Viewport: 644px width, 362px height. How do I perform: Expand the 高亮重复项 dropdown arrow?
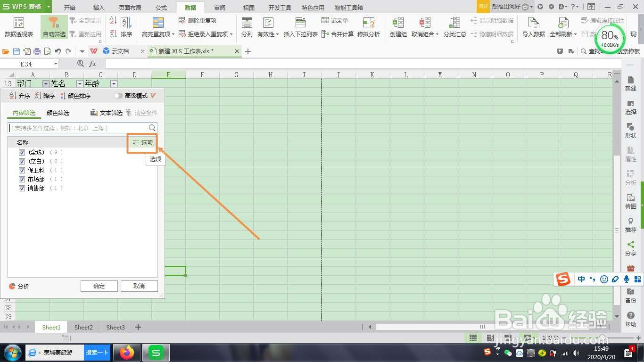(x=173, y=34)
